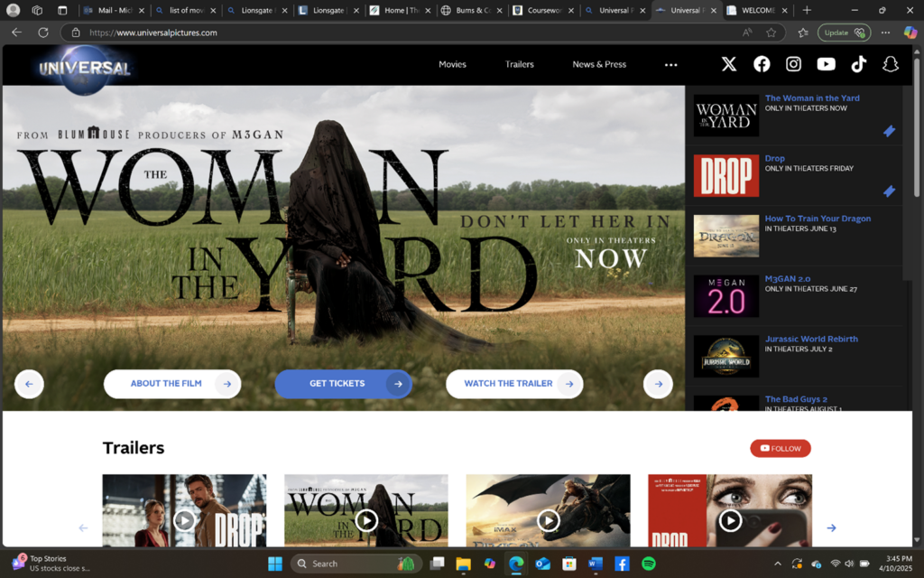Open How To Train Your Dragon link
This screenshot has width=924, height=578.
818,218
